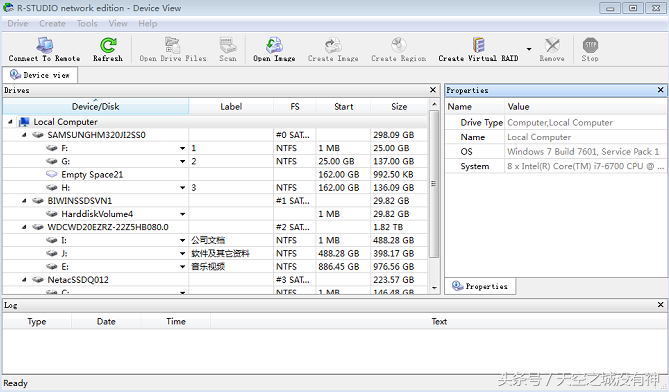Open the dropdown arrow on the J: row
The height and width of the screenshot is (392, 669).
[x=183, y=254]
